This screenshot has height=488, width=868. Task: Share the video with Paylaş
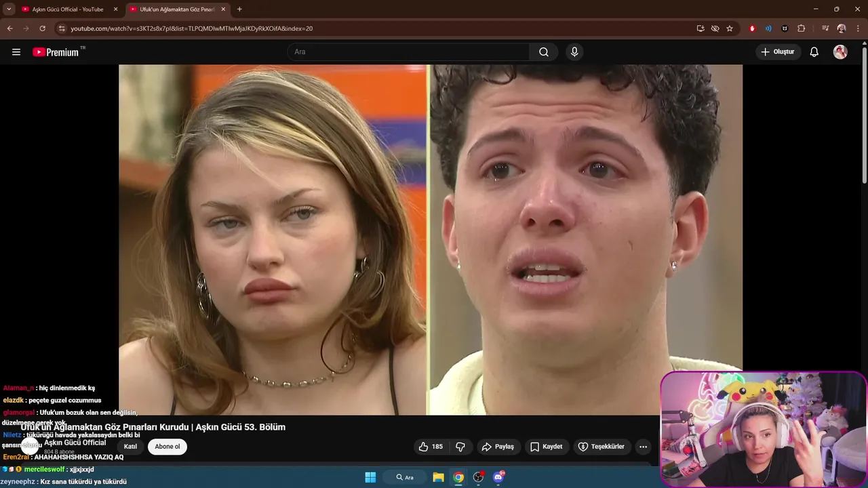pyautogui.click(x=498, y=447)
